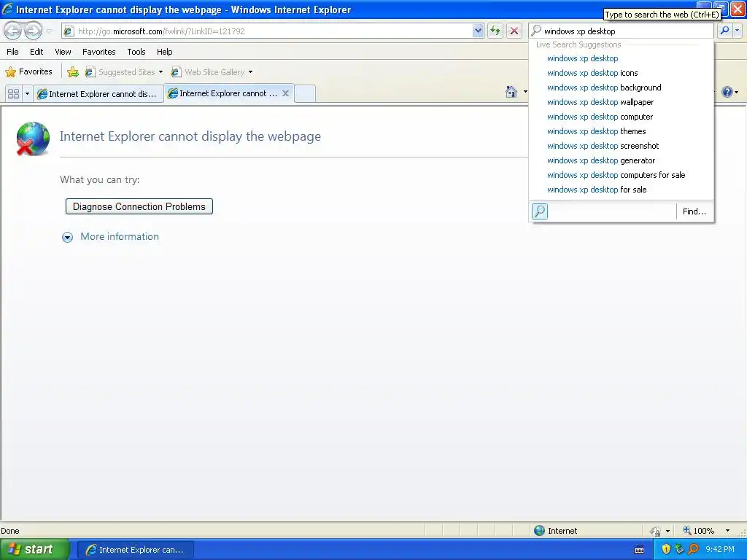Open the Favorites center star button

[x=28, y=72]
